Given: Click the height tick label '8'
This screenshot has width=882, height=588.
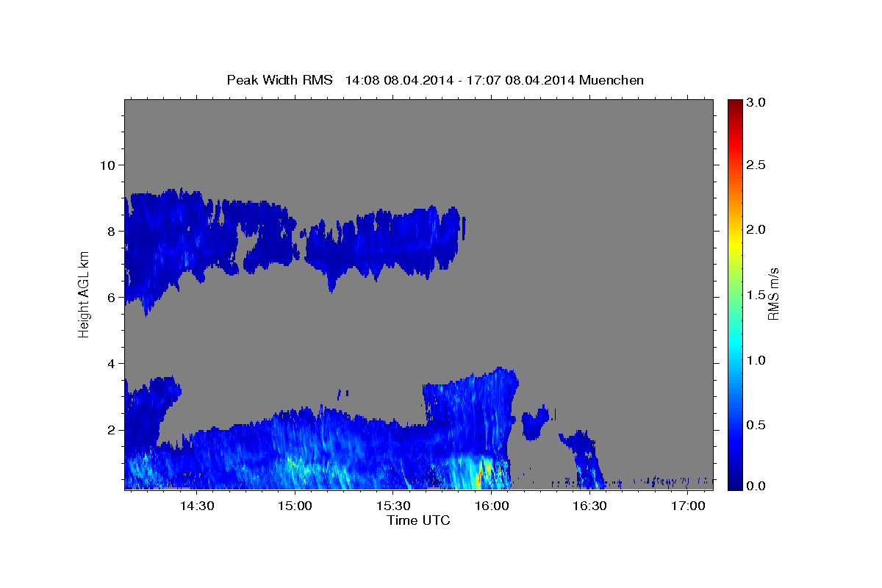Looking at the screenshot, I should [110, 231].
